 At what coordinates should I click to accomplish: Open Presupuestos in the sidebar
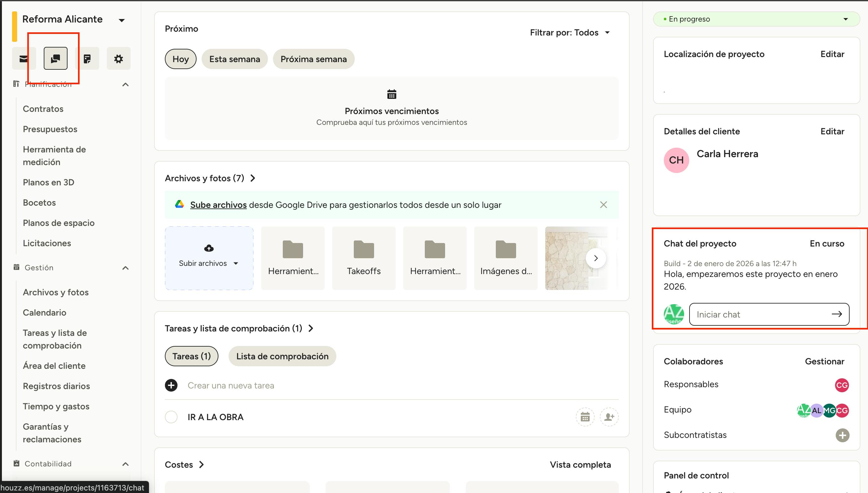click(50, 129)
